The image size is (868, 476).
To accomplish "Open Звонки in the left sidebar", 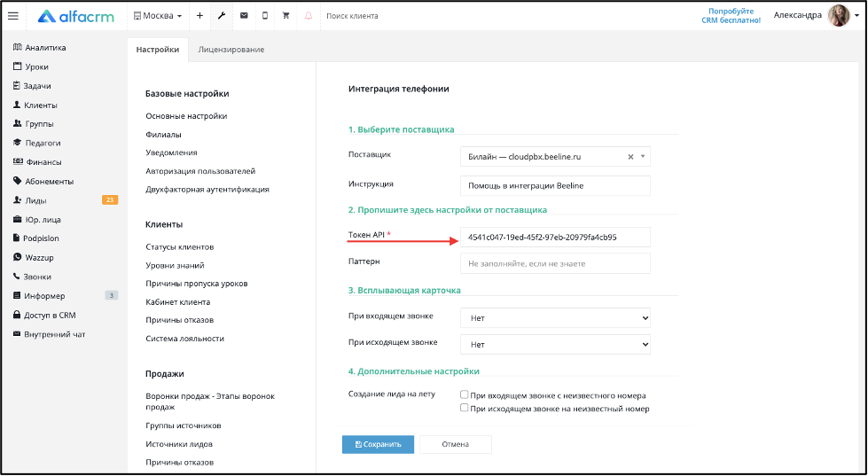I will [x=36, y=277].
